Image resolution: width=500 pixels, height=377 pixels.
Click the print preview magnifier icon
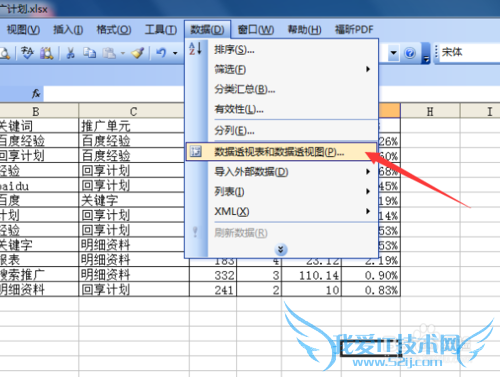[5, 53]
